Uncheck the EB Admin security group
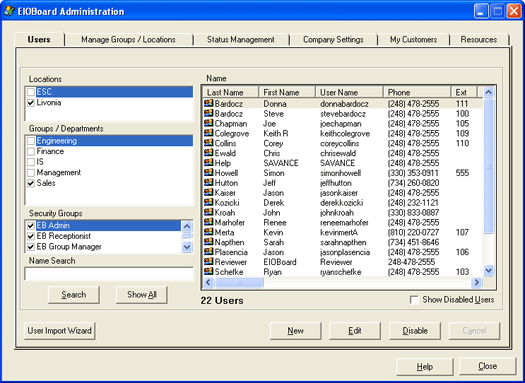The height and width of the screenshot is (383, 525). click(31, 225)
